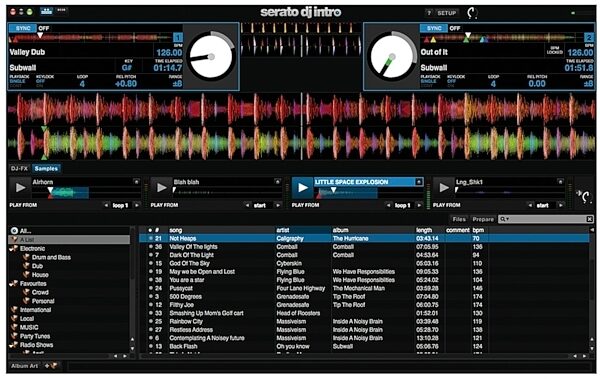Collapse the Electronic crate tree
The image size is (600, 379).
(10, 249)
